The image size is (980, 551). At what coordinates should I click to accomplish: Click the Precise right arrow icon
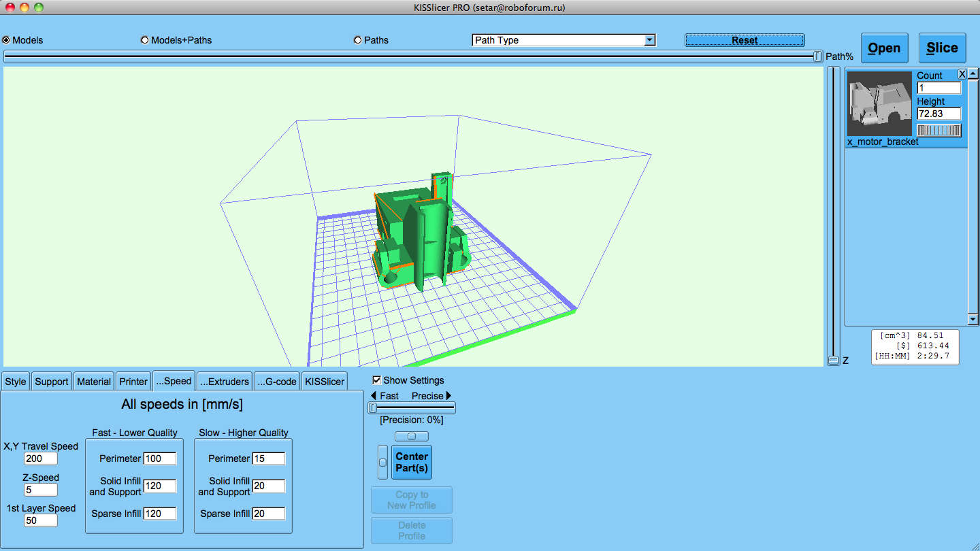[x=448, y=396]
